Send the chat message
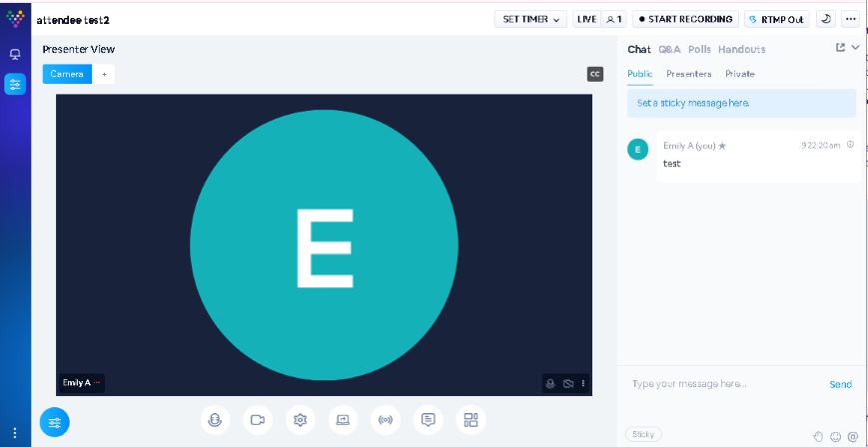This screenshot has width=868, height=447. click(840, 384)
